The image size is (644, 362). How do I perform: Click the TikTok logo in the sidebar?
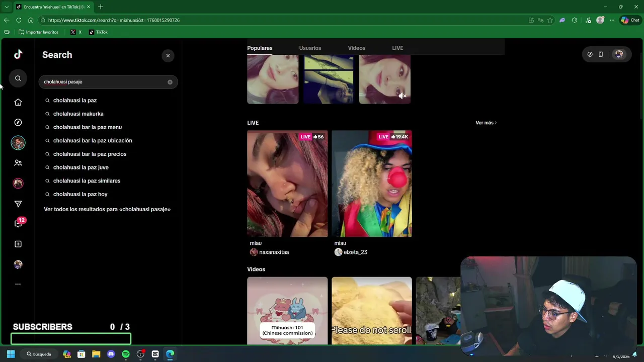(18, 54)
